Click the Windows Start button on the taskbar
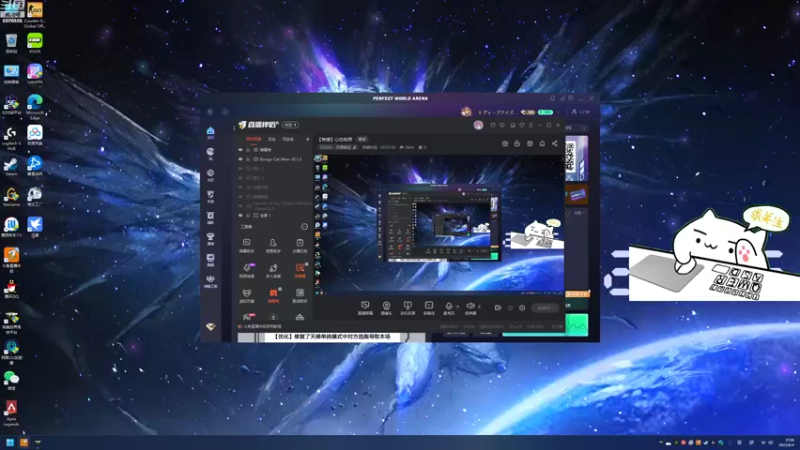 click(x=10, y=442)
